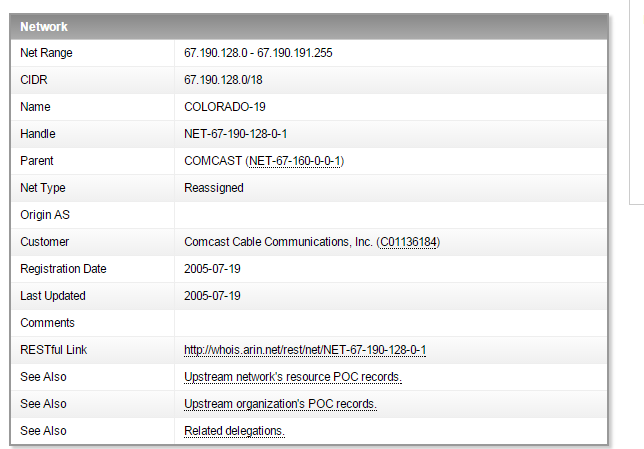This screenshot has height=449, width=644.
Task: Click the Comcast Cable Communications, Inc. text
Action: pos(278,242)
